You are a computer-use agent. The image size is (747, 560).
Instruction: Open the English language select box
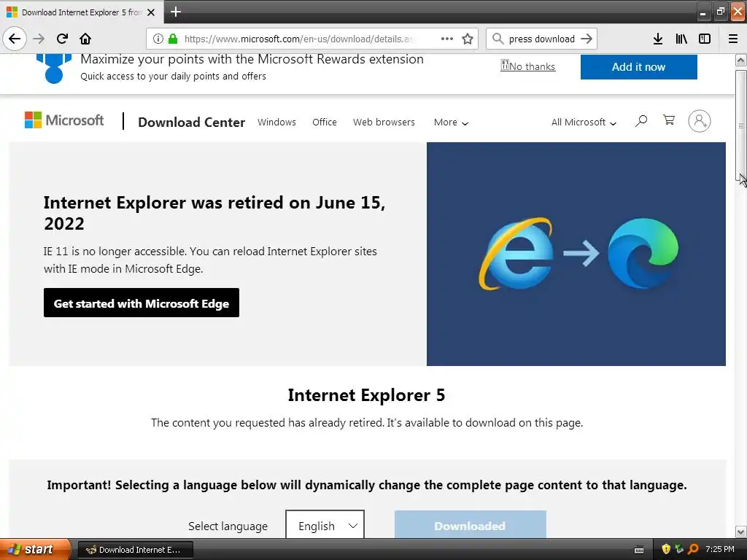[x=325, y=525]
